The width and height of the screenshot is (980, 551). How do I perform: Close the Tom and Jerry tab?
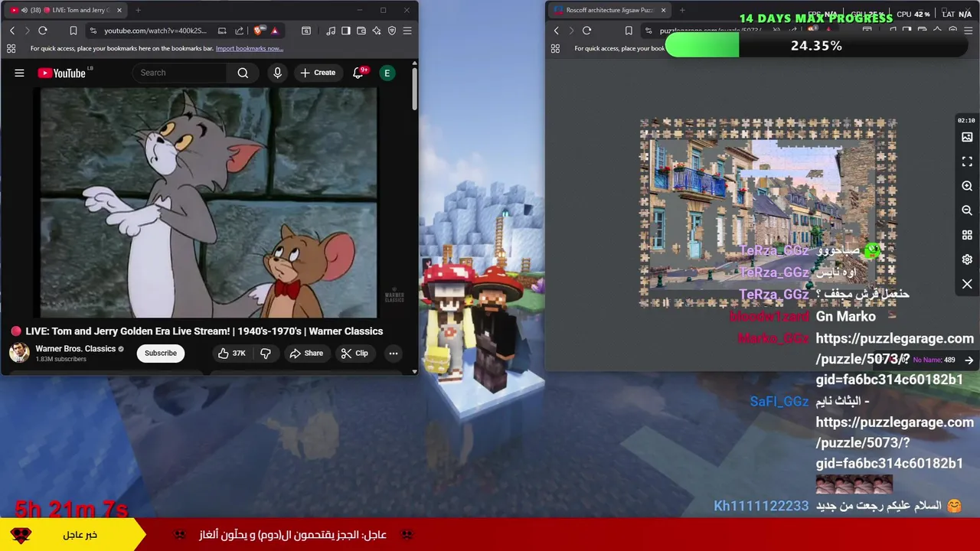(119, 10)
